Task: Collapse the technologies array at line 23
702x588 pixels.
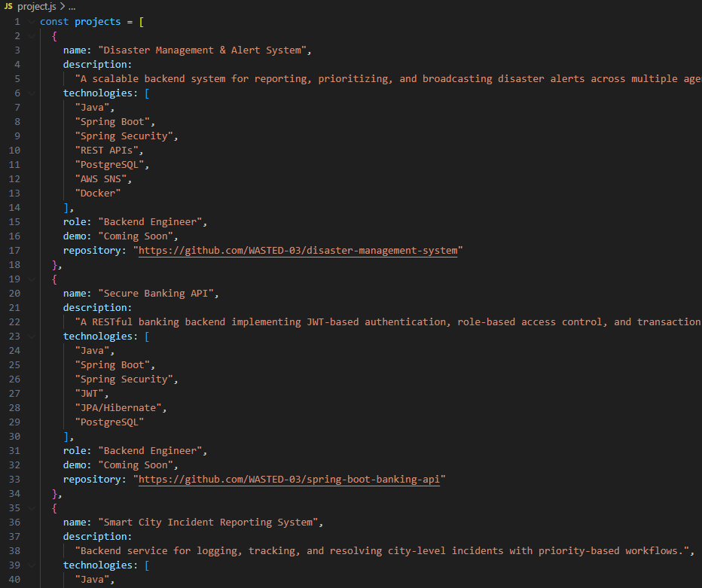Action: 32,337
